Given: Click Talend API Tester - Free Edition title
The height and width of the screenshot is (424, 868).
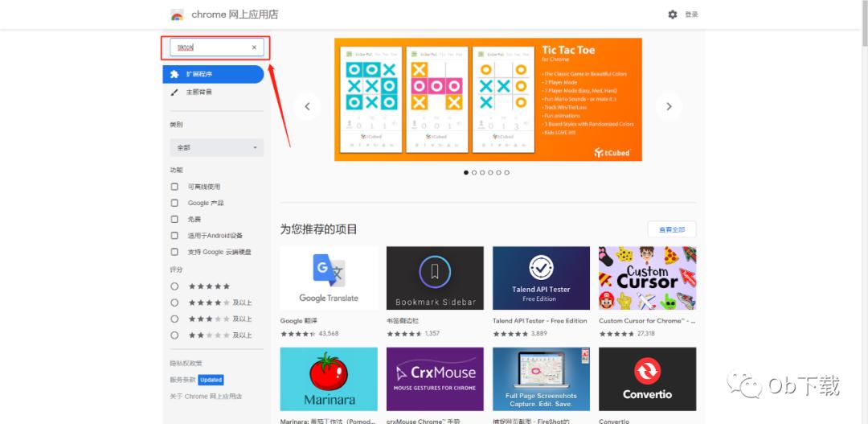Looking at the screenshot, I should [540, 321].
